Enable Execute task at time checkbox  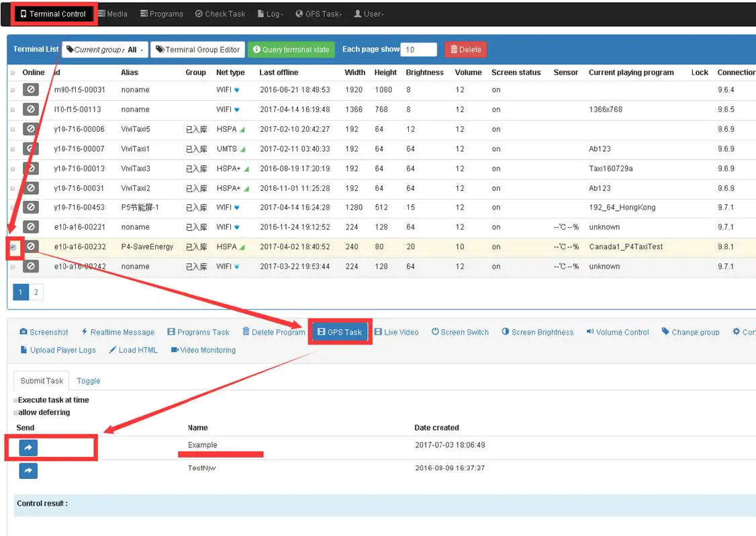pos(16,400)
